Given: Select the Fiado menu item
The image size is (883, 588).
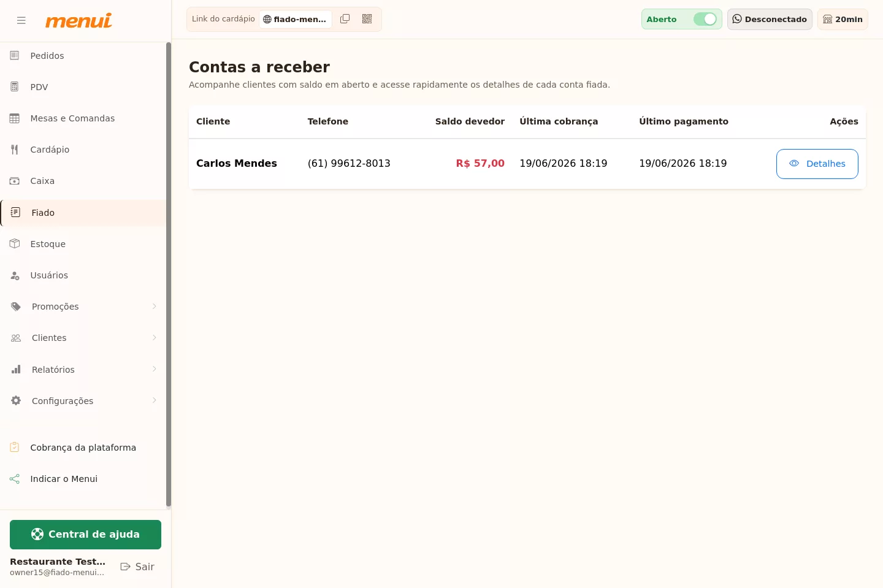Looking at the screenshot, I should 83,212.
